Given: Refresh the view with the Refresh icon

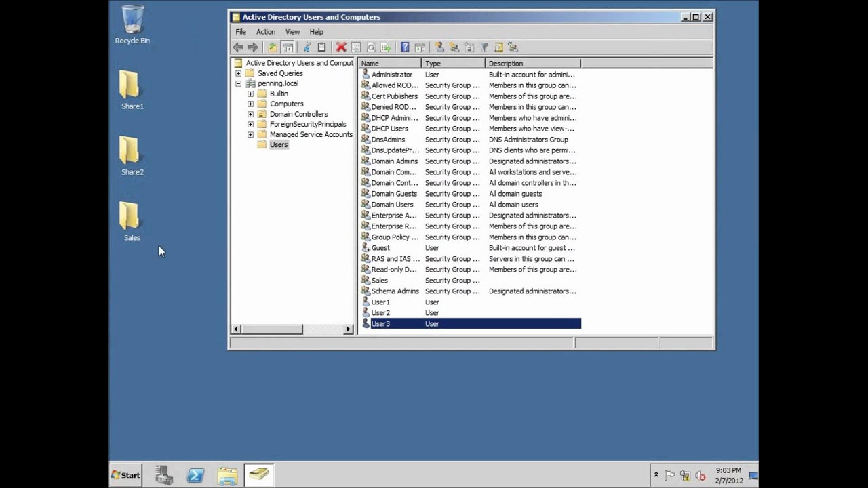Looking at the screenshot, I should [x=371, y=47].
